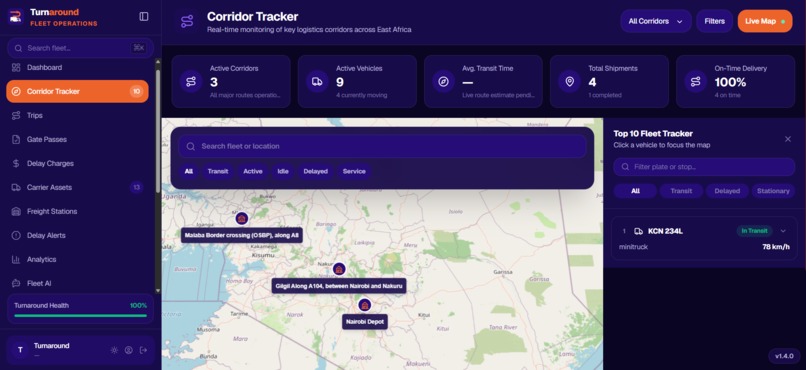This screenshot has height=370, width=806.
Task: Open the Corridor Tracker menu item
Action: click(77, 91)
